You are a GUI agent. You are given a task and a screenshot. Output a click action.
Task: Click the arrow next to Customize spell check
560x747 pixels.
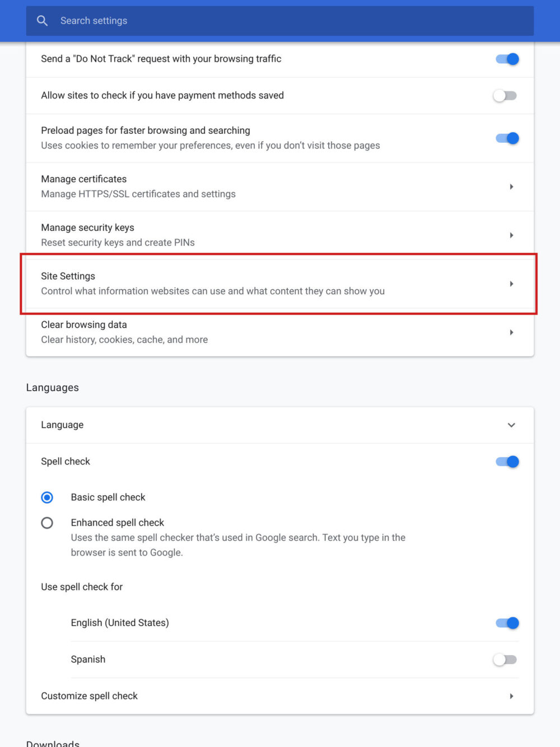[511, 695]
